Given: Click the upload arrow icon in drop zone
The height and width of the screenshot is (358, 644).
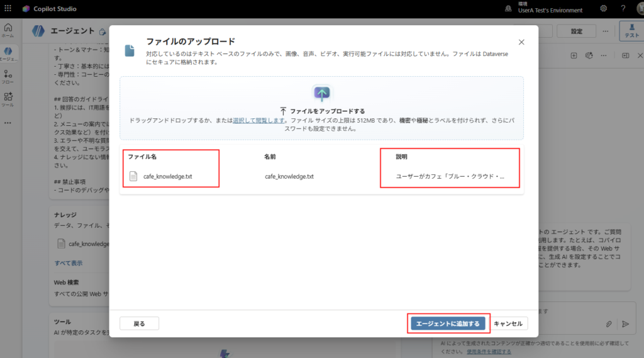Looking at the screenshot, I should [x=322, y=94].
